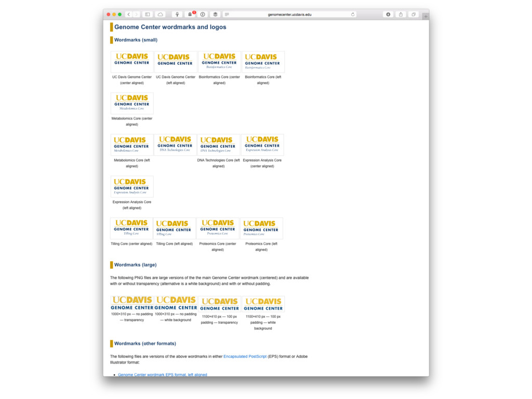The width and height of the screenshot is (532, 399).
Task: Open the stacked layers extension icon
Action: 215,14
